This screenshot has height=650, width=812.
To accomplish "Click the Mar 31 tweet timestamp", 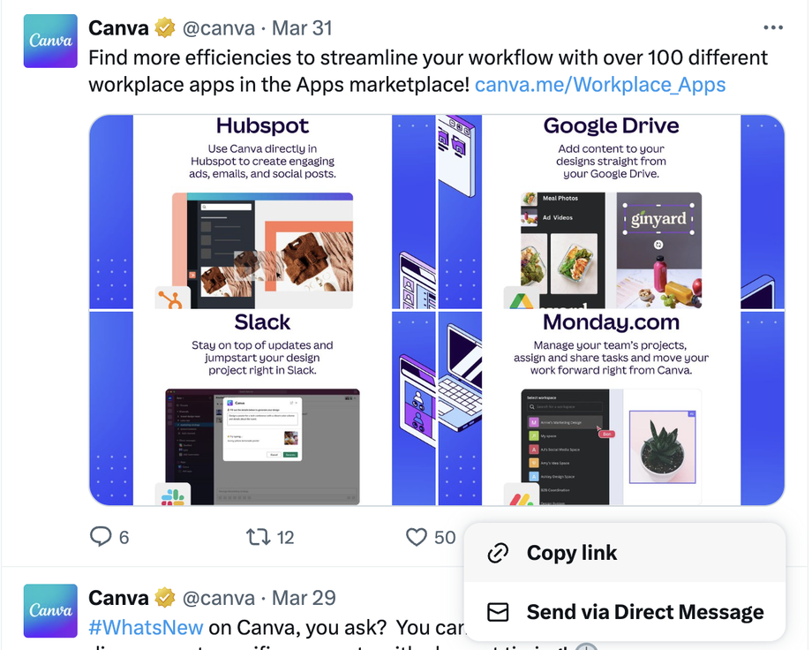I will pyautogui.click(x=302, y=28).
